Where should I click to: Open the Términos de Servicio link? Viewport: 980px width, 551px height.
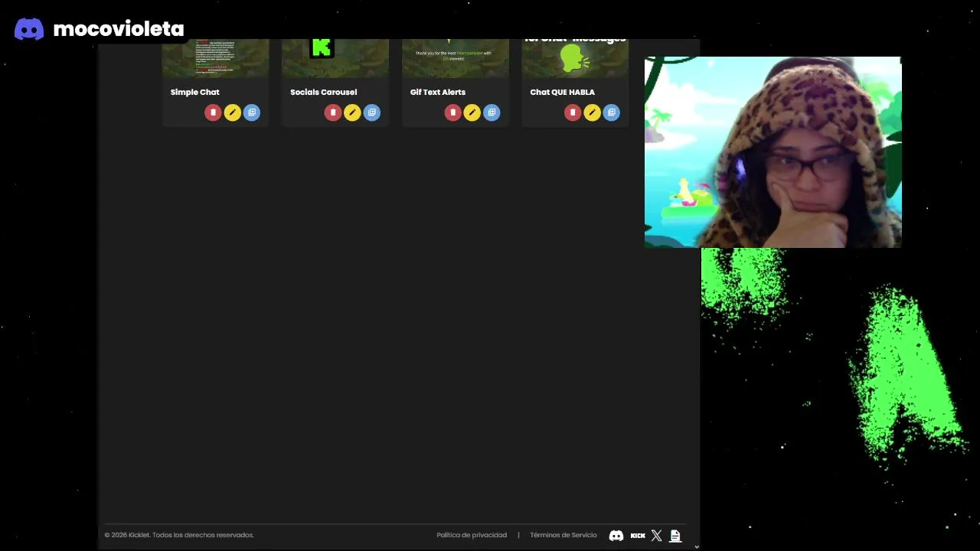click(x=563, y=535)
